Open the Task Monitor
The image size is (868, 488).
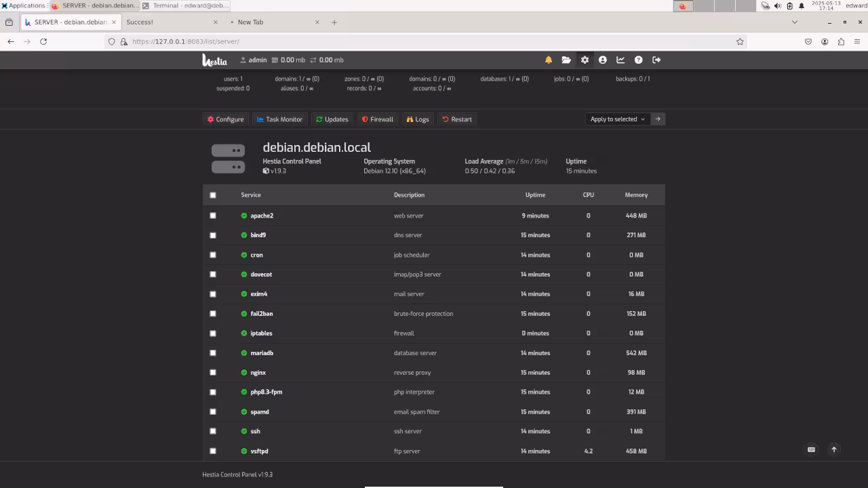(279, 119)
